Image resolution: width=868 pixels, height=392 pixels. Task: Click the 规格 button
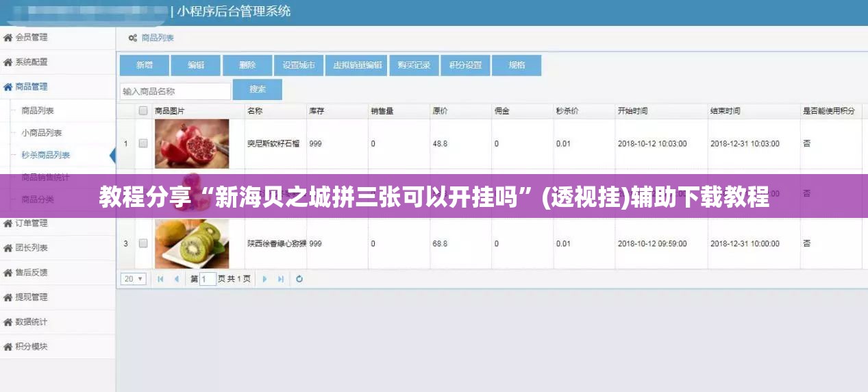click(517, 65)
